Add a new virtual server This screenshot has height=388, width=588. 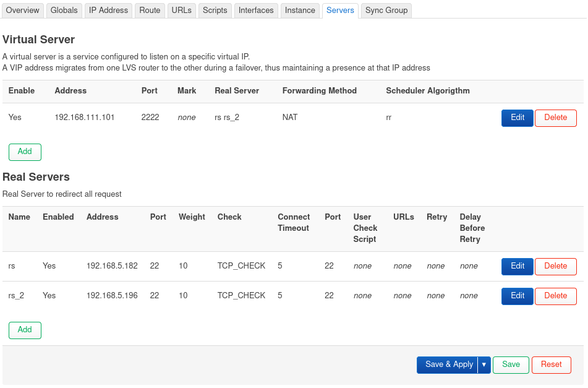tap(24, 152)
